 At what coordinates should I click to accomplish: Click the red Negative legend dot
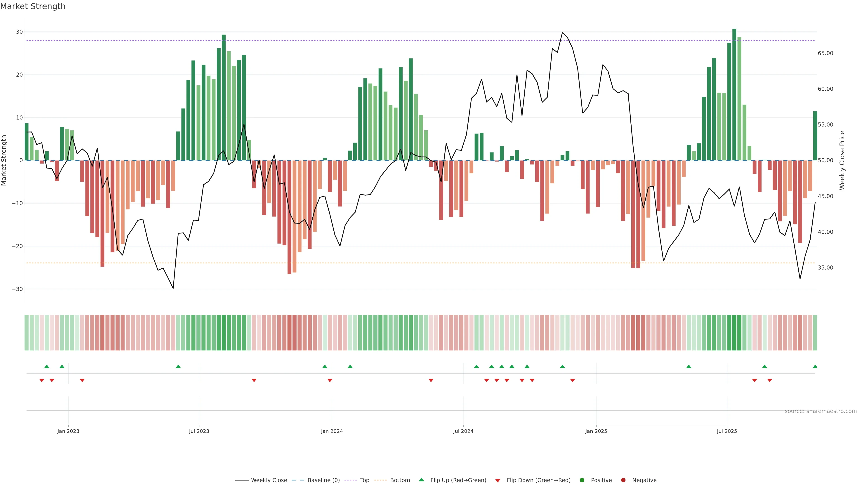click(x=623, y=480)
